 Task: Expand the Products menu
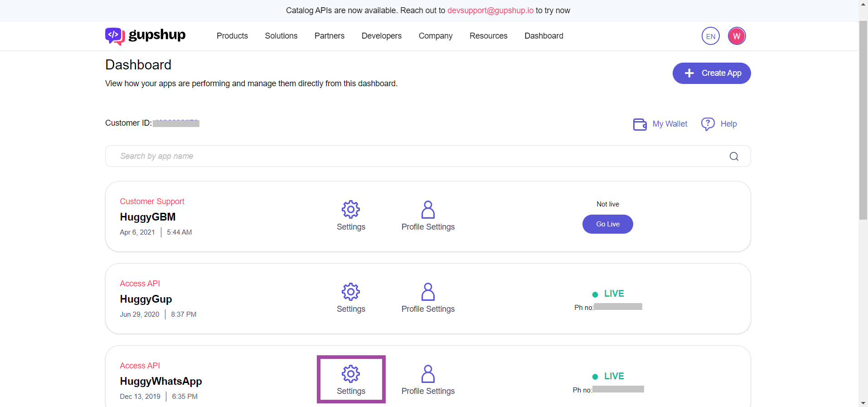[232, 36]
